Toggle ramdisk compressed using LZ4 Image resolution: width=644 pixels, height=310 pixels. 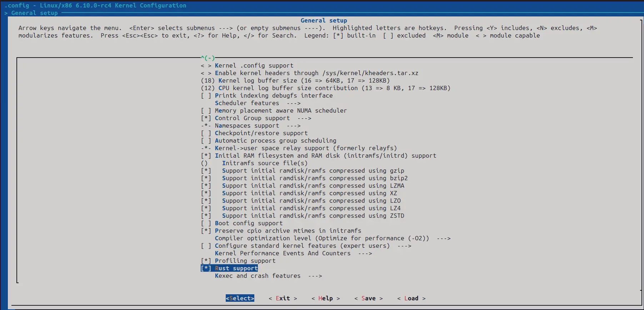click(301, 208)
